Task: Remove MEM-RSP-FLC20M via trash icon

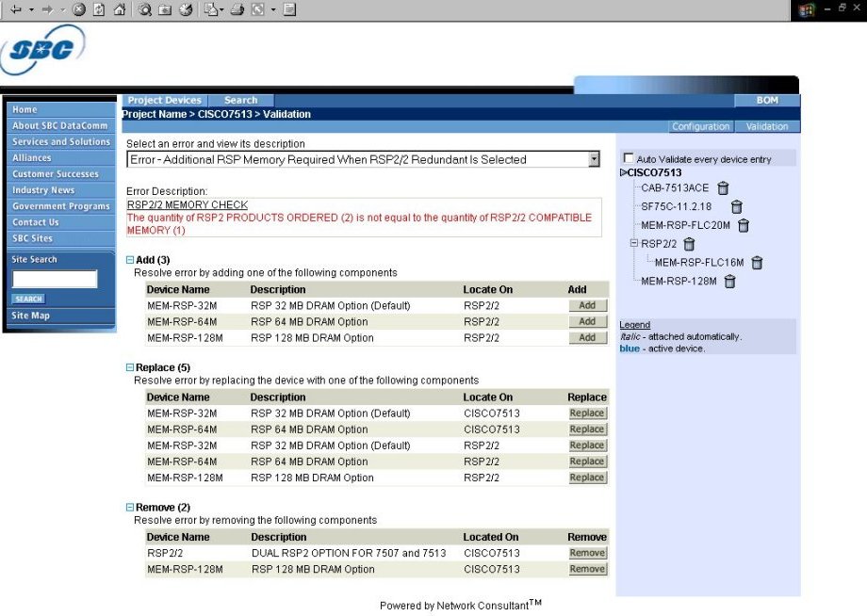Action: [744, 225]
